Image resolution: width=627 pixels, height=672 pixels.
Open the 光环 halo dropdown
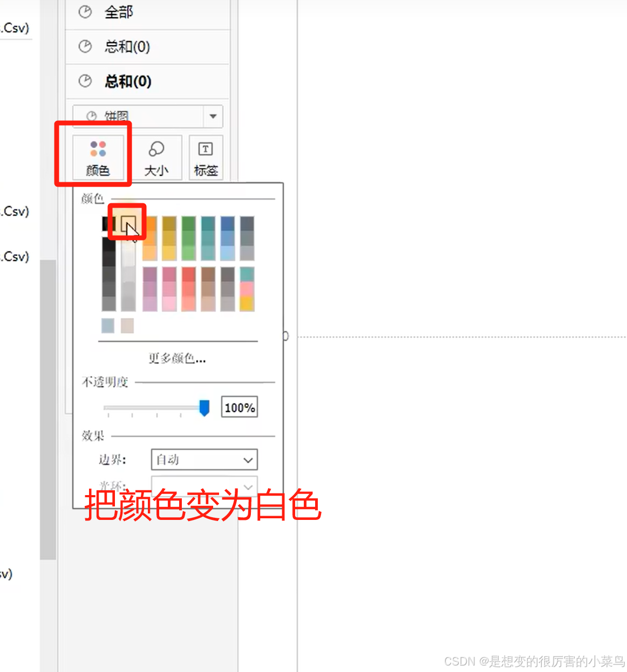click(x=204, y=486)
